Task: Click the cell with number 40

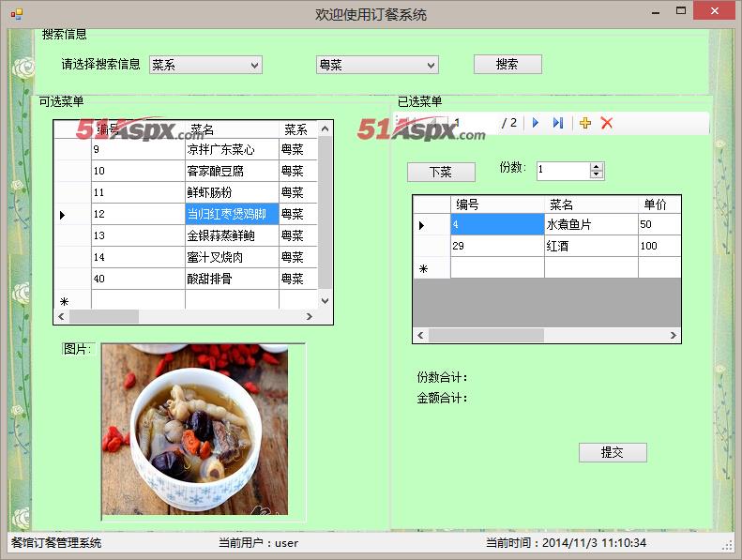Action: (138, 279)
